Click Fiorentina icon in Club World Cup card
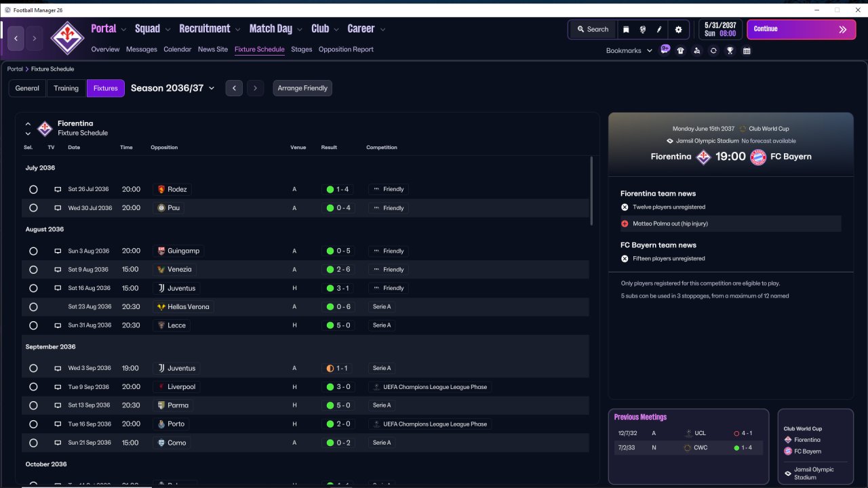The image size is (868, 488). click(788, 441)
